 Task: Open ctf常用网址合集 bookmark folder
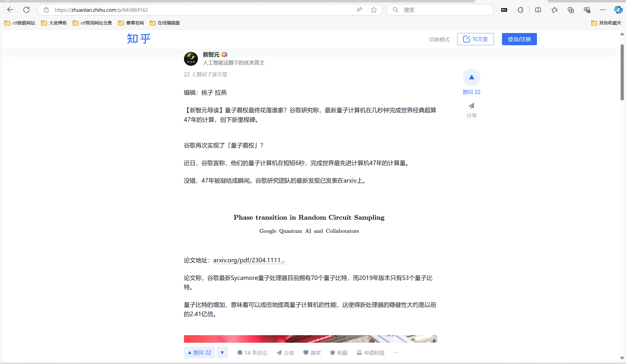[x=92, y=23]
